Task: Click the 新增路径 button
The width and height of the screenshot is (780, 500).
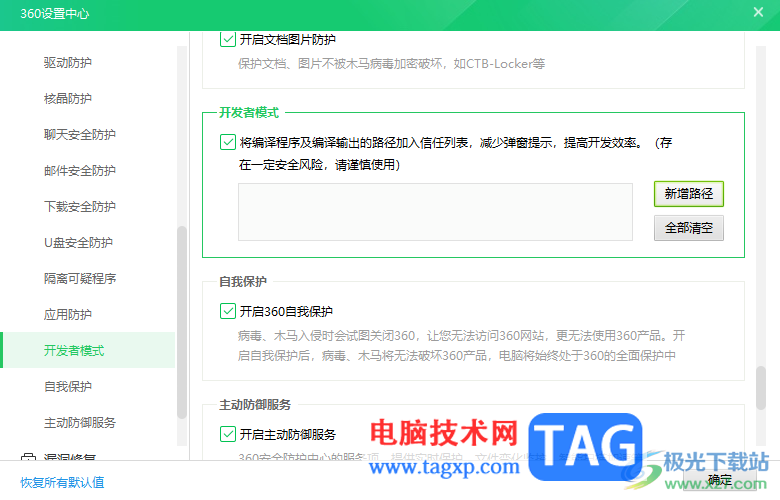Action: click(x=688, y=194)
